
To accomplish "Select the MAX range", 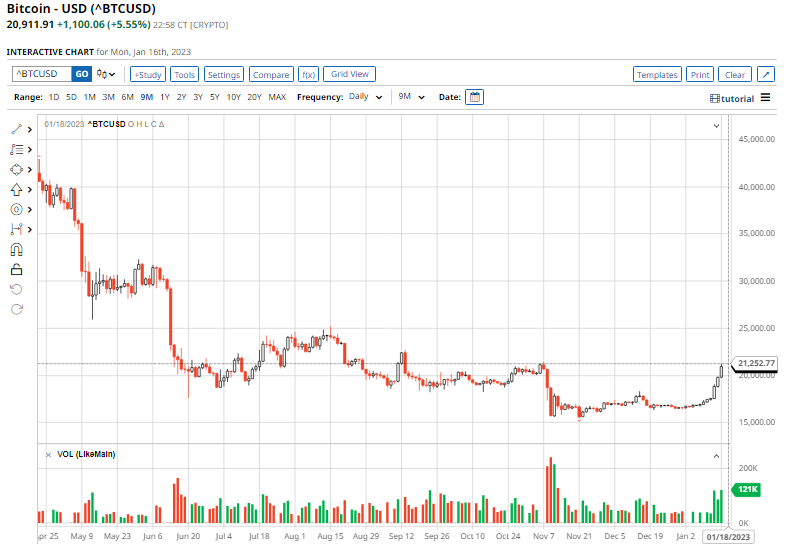I will 277,97.
